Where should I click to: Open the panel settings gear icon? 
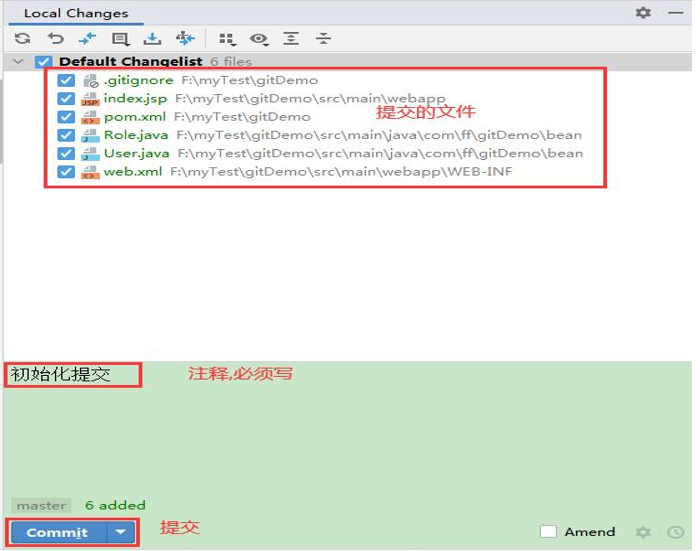[x=643, y=13]
